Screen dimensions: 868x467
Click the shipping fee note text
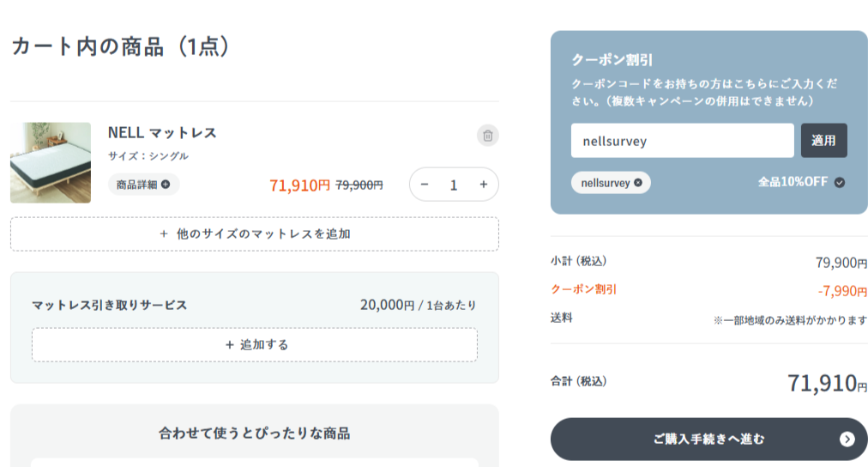pos(790,320)
